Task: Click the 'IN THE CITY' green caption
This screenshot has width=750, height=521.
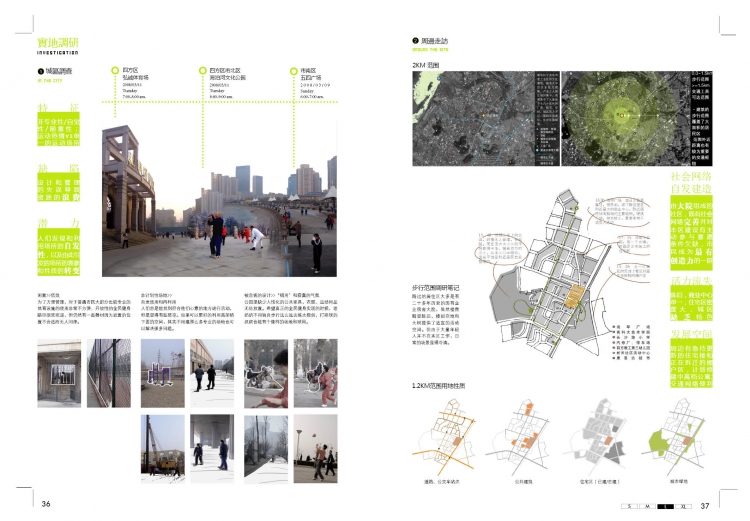Action: pos(50,81)
